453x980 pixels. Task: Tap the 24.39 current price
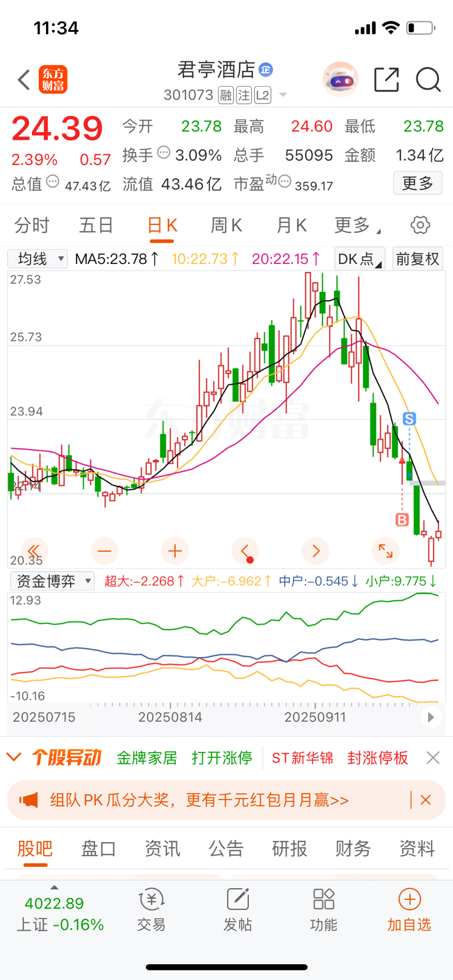click(57, 128)
